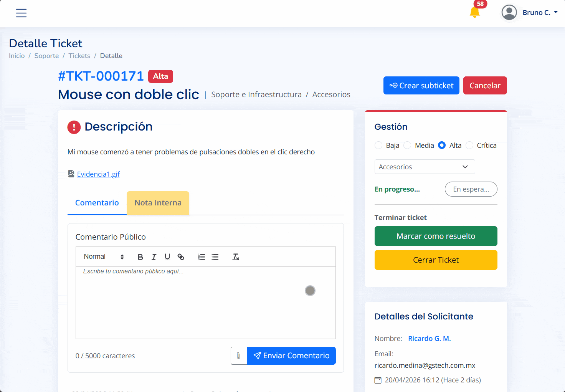The width and height of the screenshot is (565, 392).
Task: Apply bulleted list formatting
Action: pyautogui.click(x=215, y=257)
